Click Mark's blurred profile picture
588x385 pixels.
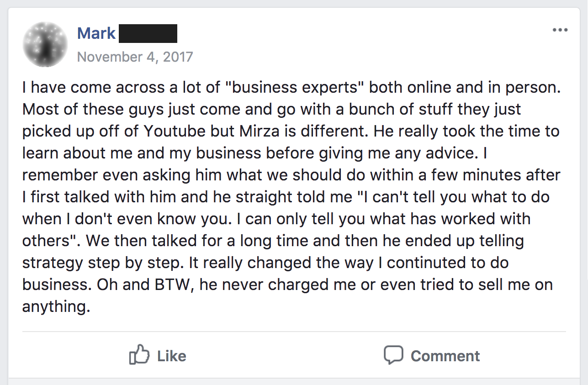[x=45, y=44]
